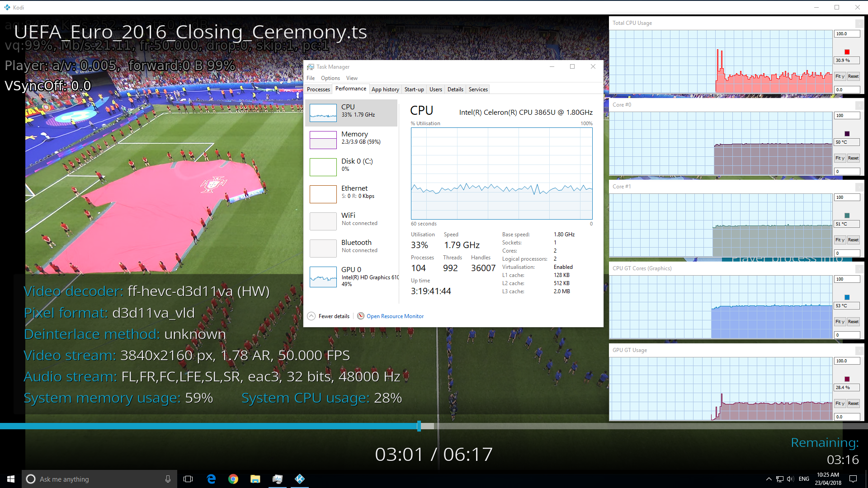Click blue swatch of CPU GT Cores
868x488 pixels.
847,297
